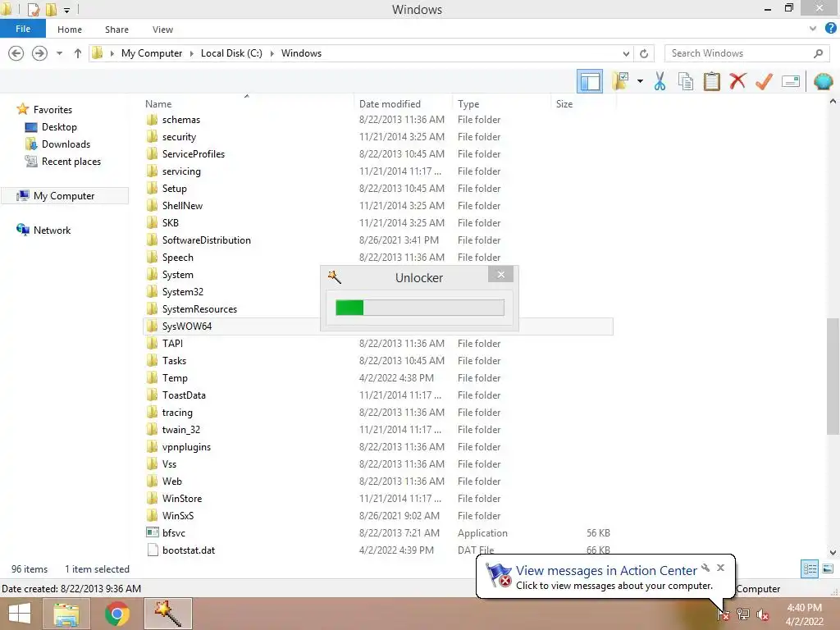Open the recent locations dropdown
840x630 pixels.
pos(59,53)
